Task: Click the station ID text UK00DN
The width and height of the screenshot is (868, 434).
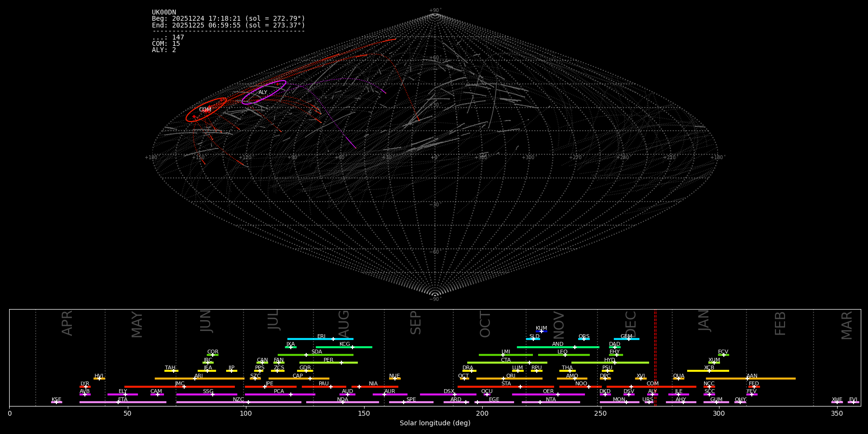Action: click(164, 13)
